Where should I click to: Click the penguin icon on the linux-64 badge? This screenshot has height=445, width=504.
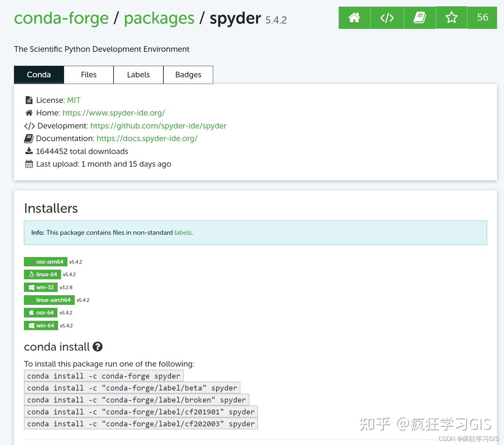(32, 274)
